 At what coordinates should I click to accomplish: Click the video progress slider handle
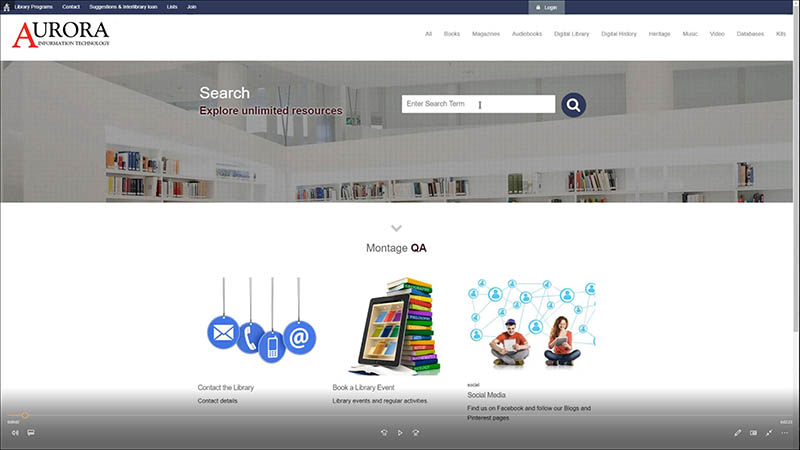coord(24,415)
